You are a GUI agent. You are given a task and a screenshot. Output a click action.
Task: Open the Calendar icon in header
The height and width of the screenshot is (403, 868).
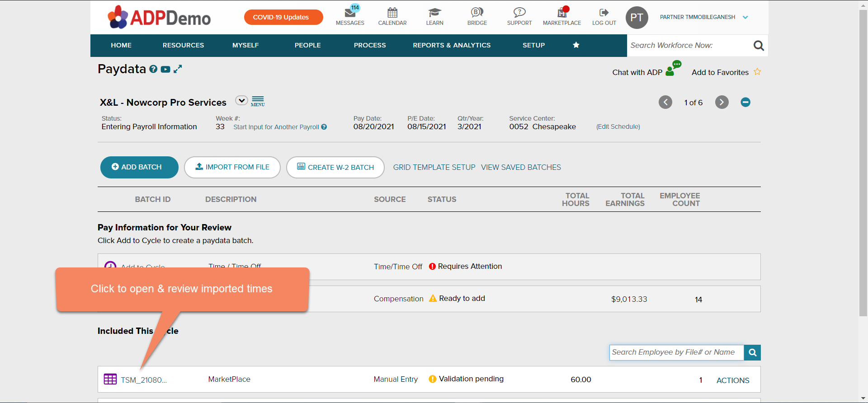pyautogui.click(x=392, y=13)
